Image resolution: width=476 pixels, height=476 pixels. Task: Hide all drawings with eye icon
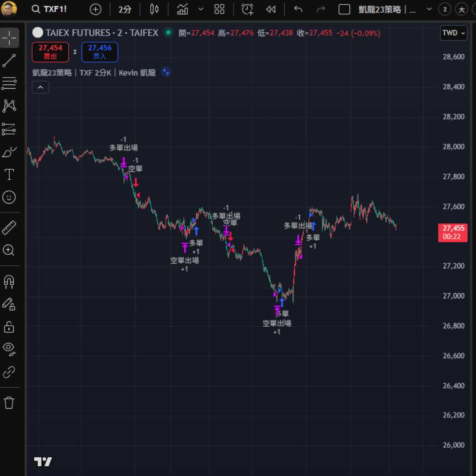(x=9, y=349)
